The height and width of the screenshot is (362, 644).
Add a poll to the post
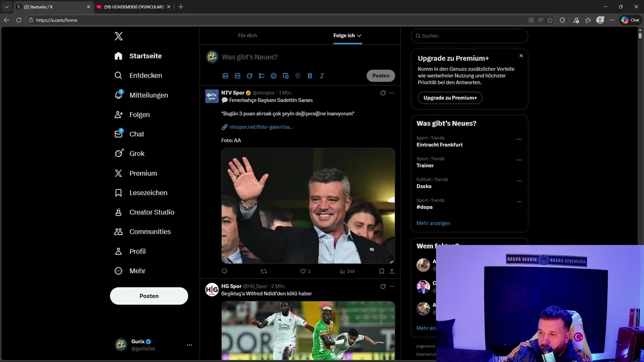point(262,76)
